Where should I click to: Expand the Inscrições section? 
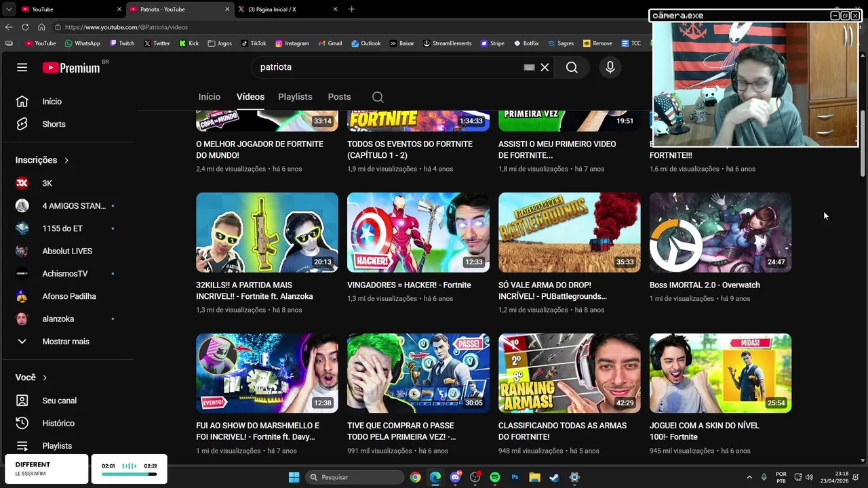pos(42,160)
